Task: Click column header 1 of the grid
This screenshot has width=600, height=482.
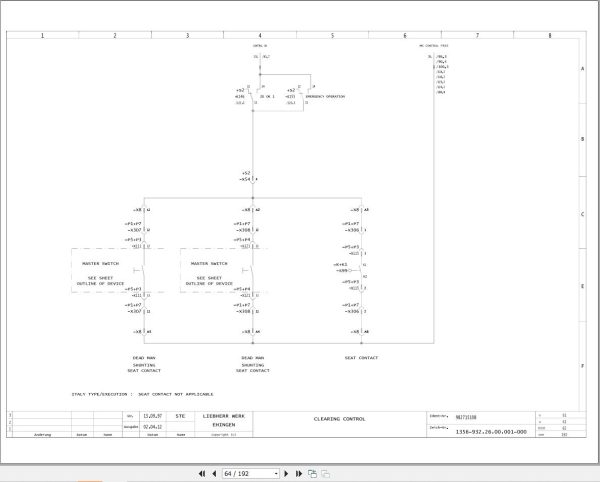Action: [42, 35]
